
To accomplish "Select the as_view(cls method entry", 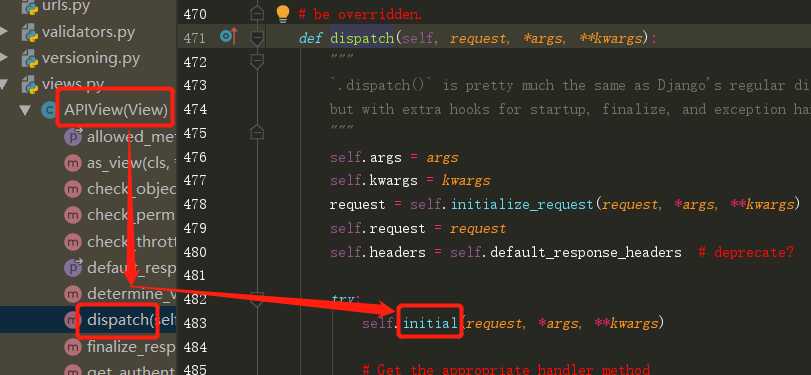I will pyautogui.click(x=131, y=163).
